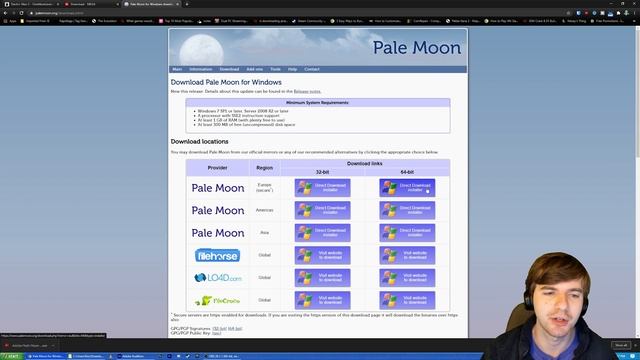Click the FileCroco provider logo

[218, 300]
